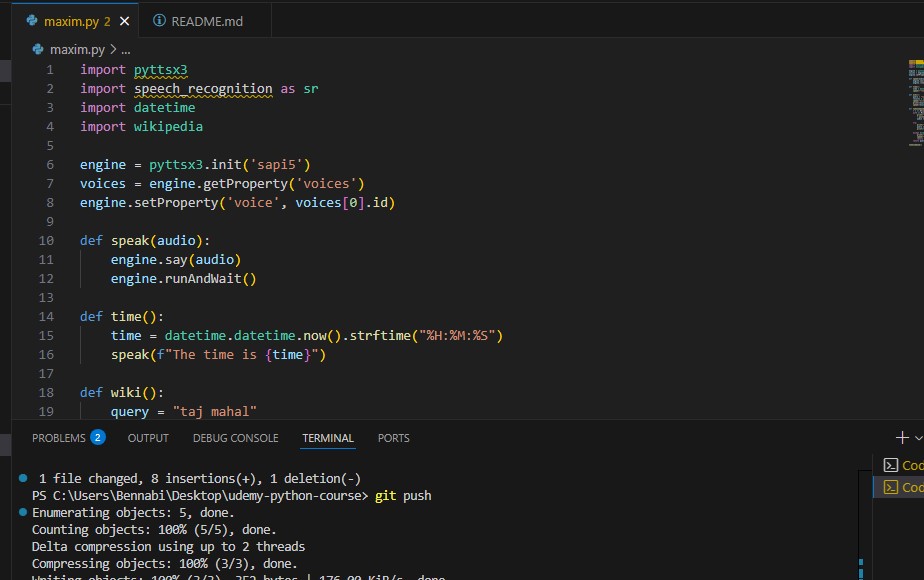Select the TERMINAL panel tab
Image resolution: width=924 pixels, height=580 pixels.
tap(328, 438)
